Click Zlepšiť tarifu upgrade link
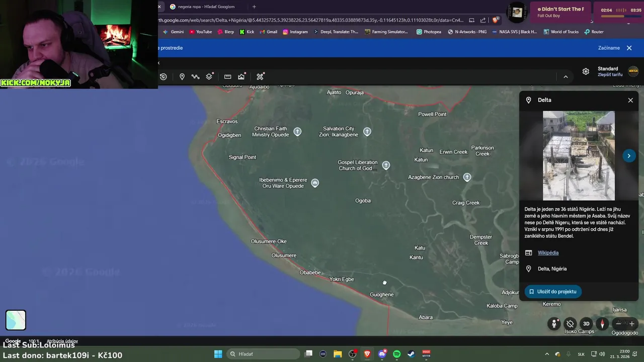Viewport: 644px width, 362px height. coord(610,75)
